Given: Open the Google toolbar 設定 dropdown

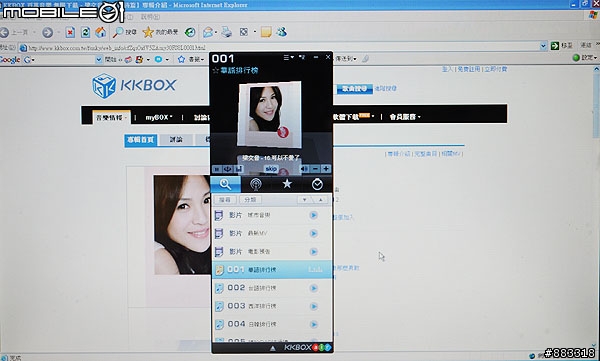Looking at the screenshot, I should tap(586, 58).
